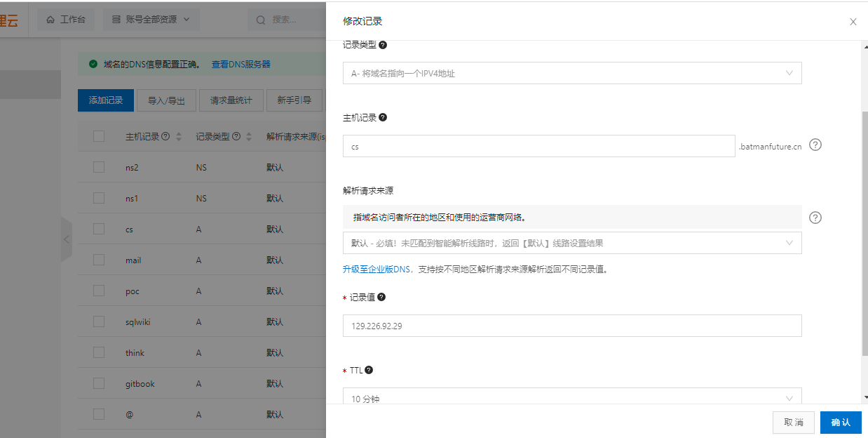868x438 pixels.
Task: Click help icon next to 主机记录 column header
Action: coord(165,137)
